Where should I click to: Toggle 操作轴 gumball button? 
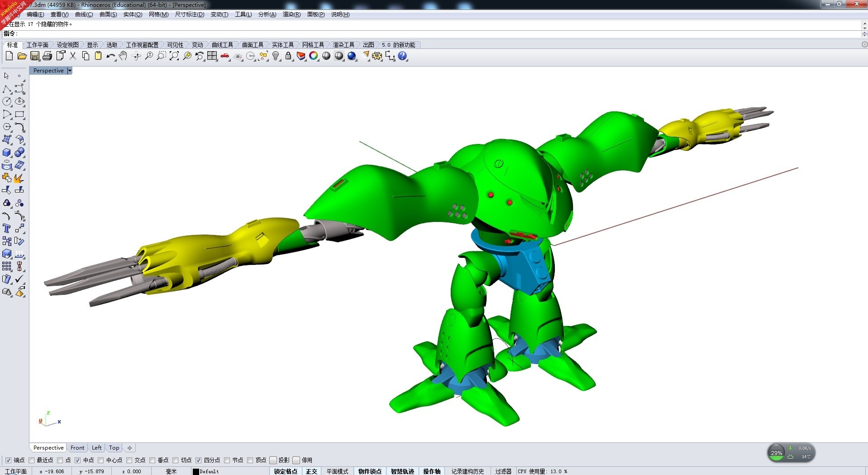(x=432, y=471)
